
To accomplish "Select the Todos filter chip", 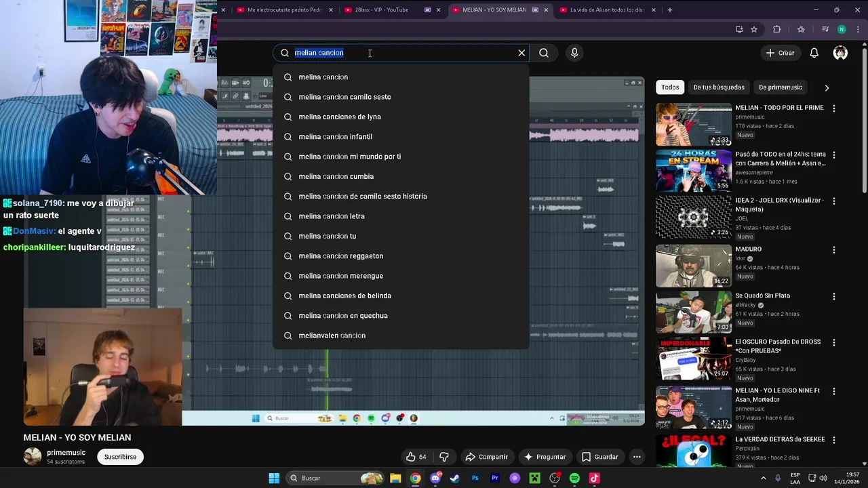I will click(x=670, y=87).
